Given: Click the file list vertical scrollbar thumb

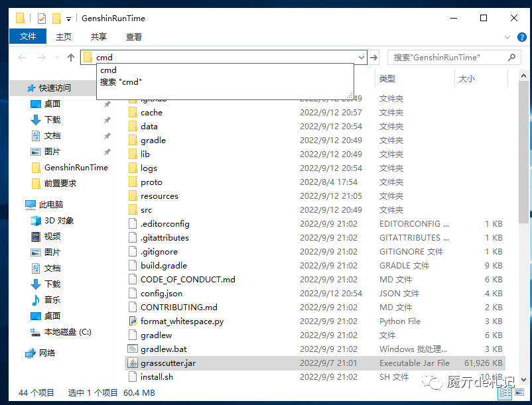Looking at the screenshot, I should point(523,152).
